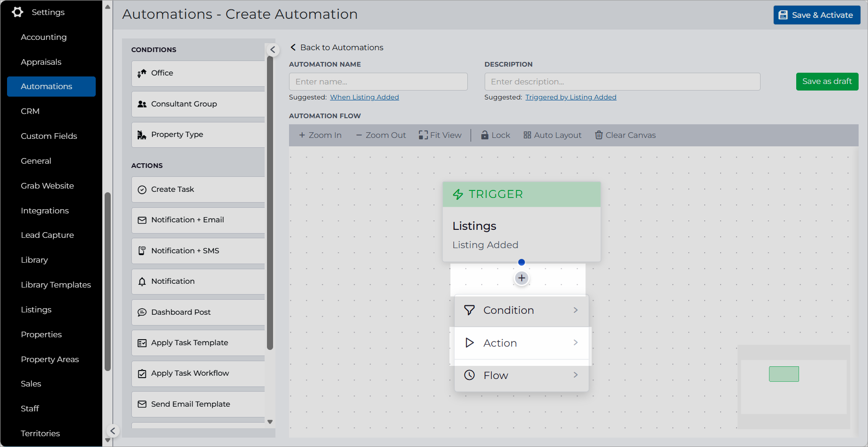Screen dimensions: 868x447
Task: Click the Flow clock icon
Action: (469, 375)
